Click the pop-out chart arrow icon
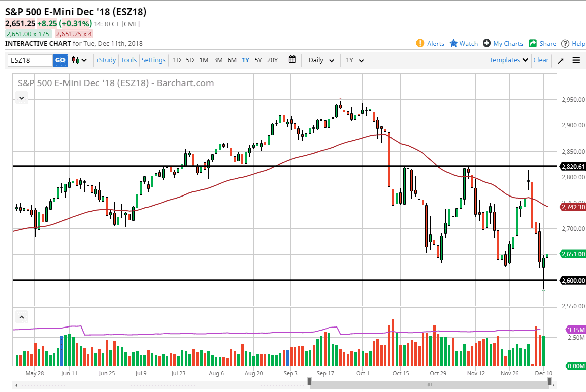Screen dimensions: 586x392 tap(561, 60)
